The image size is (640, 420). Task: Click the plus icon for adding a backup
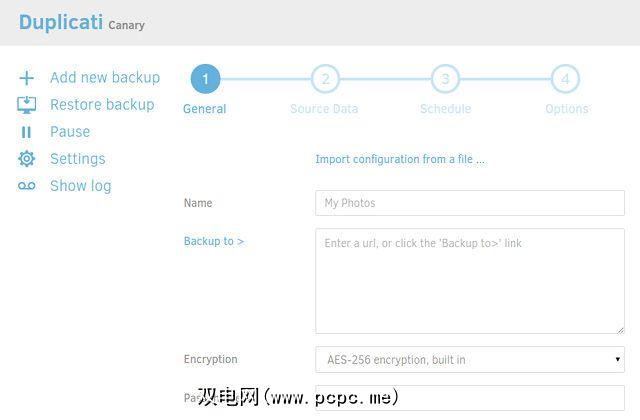coord(27,78)
